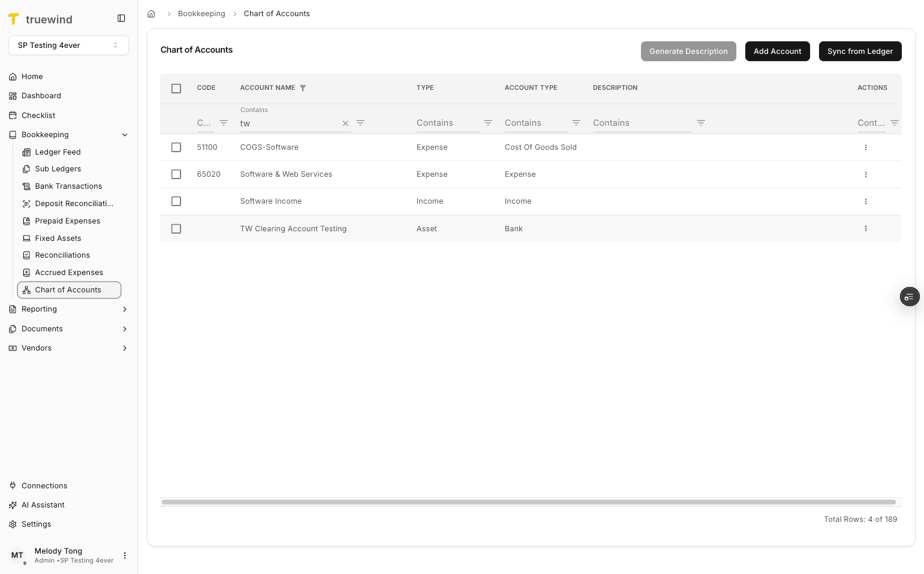This screenshot has width=924, height=574.
Task: Click the sidebar collapse icon
Action: click(121, 18)
